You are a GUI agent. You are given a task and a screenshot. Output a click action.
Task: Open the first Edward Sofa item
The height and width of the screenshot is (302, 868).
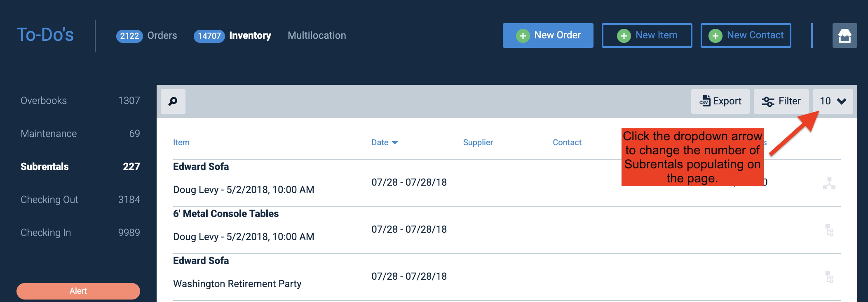pos(201,167)
